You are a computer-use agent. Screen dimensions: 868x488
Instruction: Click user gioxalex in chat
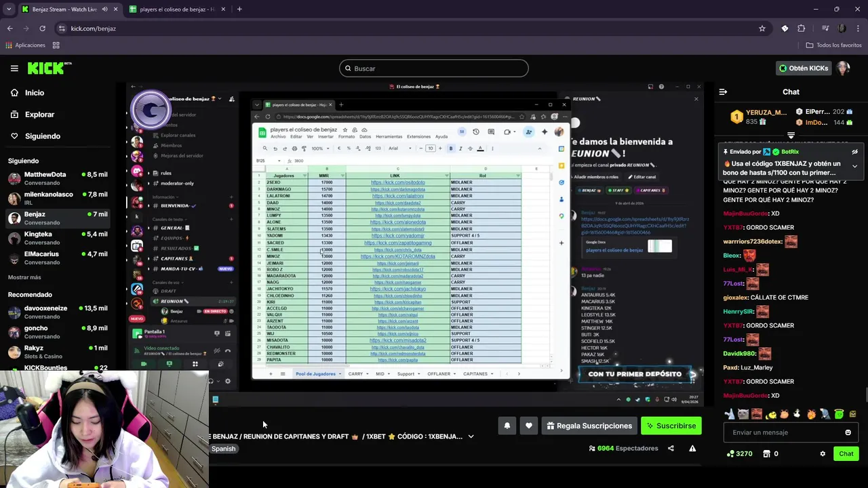(x=736, y=298)
